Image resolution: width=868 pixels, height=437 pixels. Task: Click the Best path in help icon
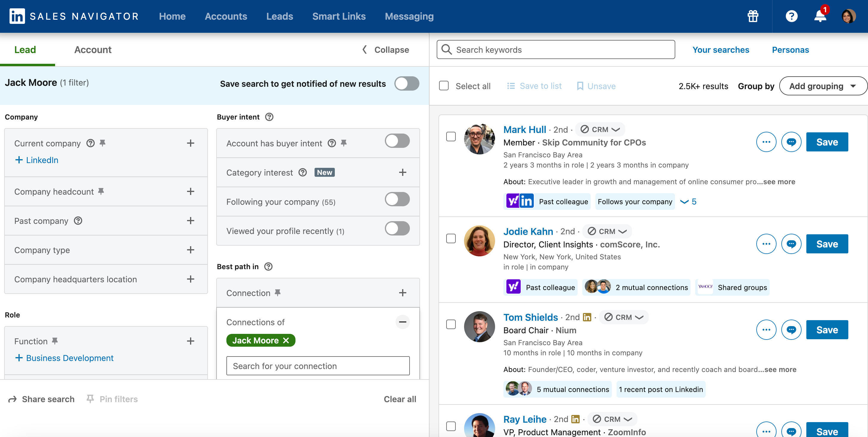[x=269, y=267]
